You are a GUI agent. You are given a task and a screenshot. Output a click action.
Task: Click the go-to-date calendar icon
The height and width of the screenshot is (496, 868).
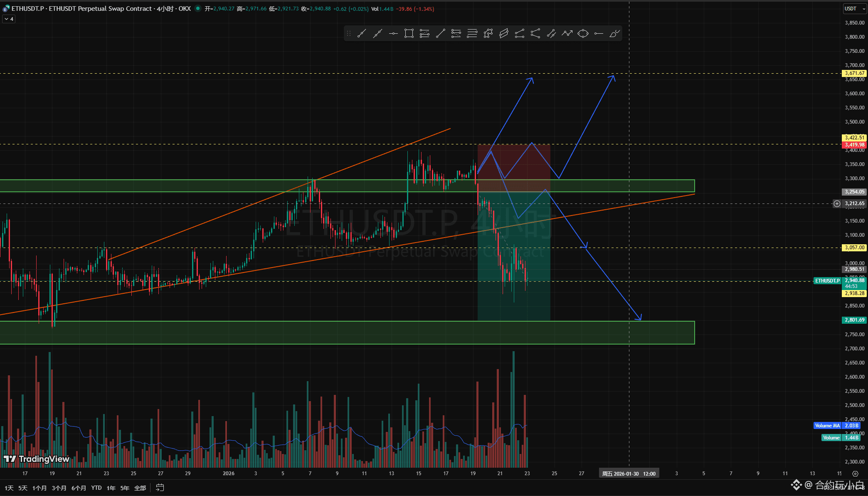[160, 488]
